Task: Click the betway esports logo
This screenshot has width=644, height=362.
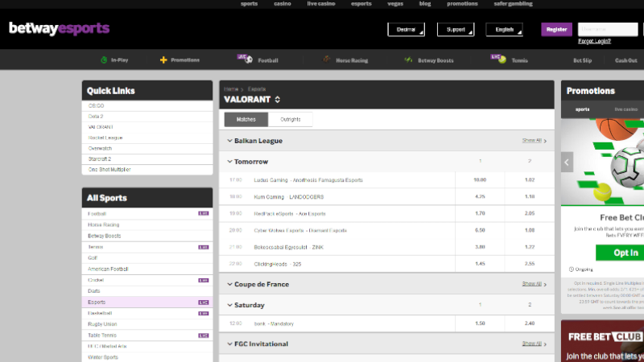Action: [x=59, y=28]
